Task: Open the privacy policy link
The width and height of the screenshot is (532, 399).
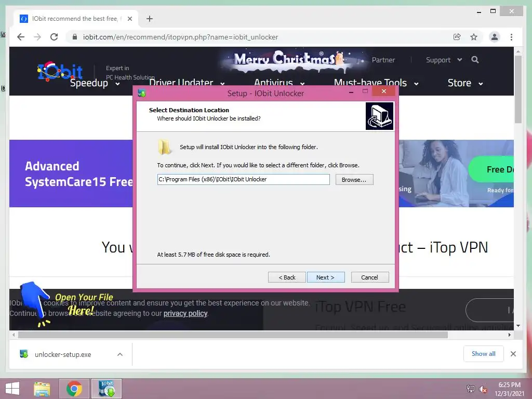Action: click(x=185, y=313)
